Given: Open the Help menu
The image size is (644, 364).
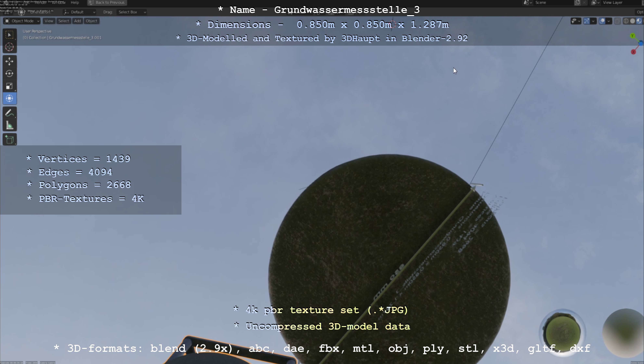Looking at the screenshot, I should [75, 2].
